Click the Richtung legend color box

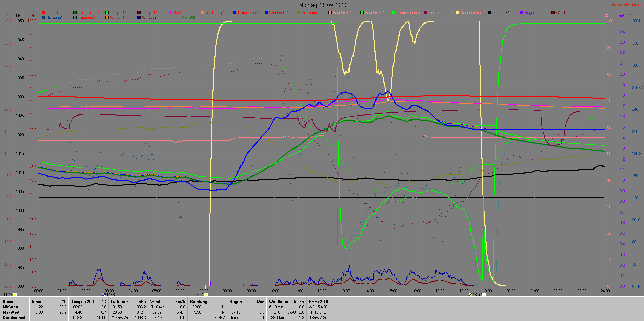tap(43, 17)
